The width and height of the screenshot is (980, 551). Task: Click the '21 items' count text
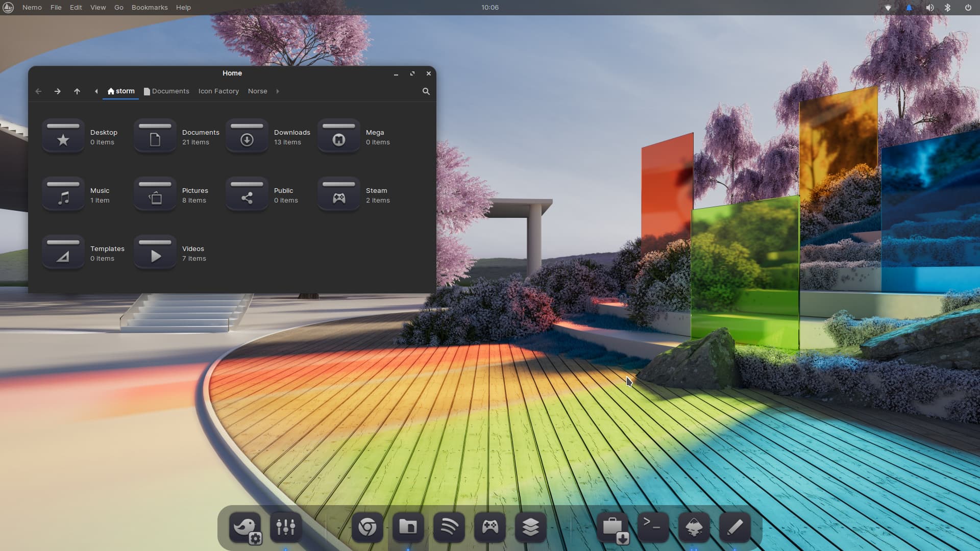(195, 142)
